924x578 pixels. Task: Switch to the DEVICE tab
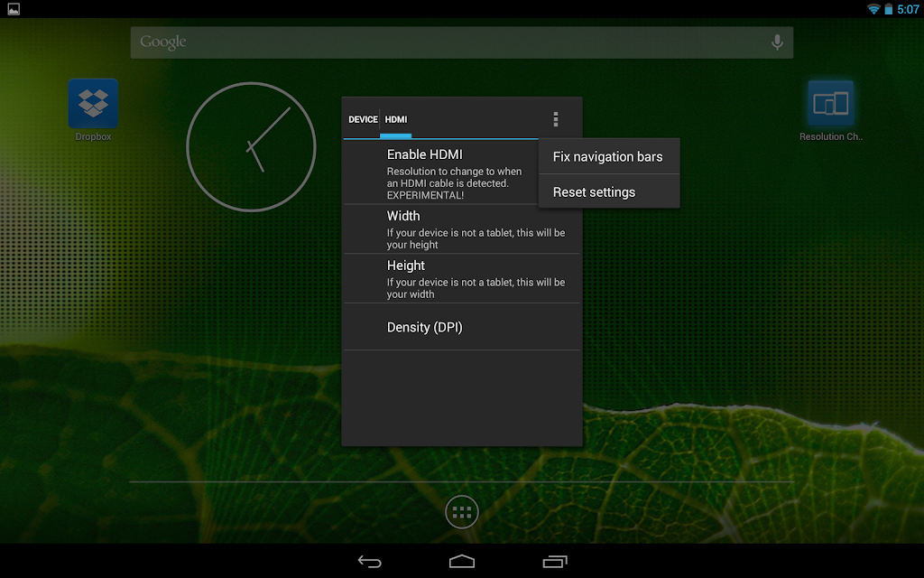(363, 120)
